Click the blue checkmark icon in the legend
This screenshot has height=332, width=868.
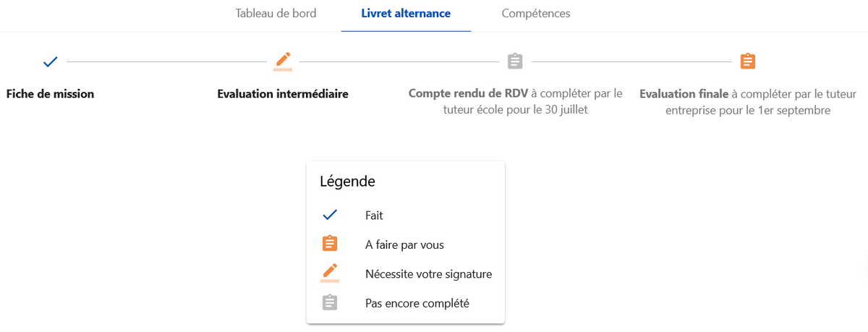(x=330, y=215)
